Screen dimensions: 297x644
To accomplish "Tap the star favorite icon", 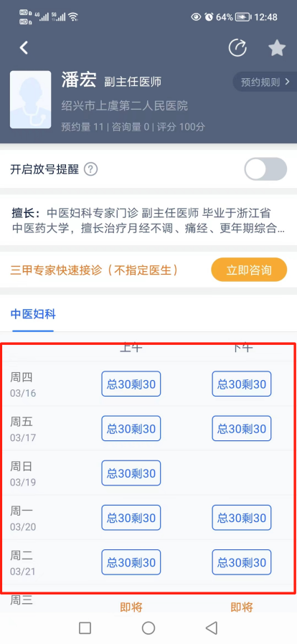I will pyautogui.click(x=277, y=48).
